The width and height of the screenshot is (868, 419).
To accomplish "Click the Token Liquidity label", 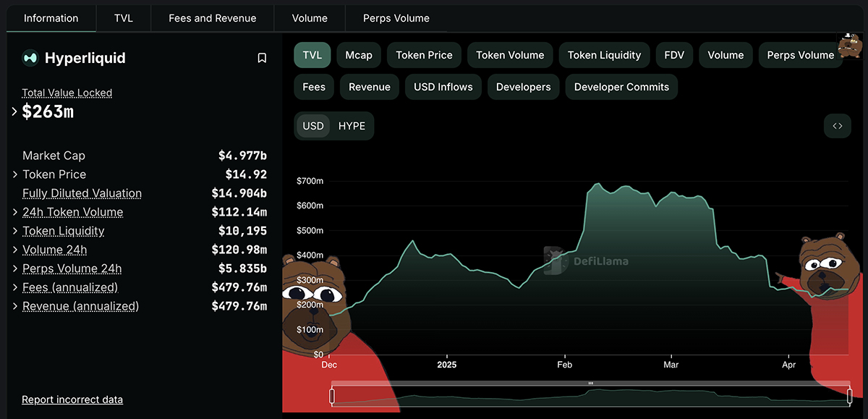I will click(x=64, y=231).
